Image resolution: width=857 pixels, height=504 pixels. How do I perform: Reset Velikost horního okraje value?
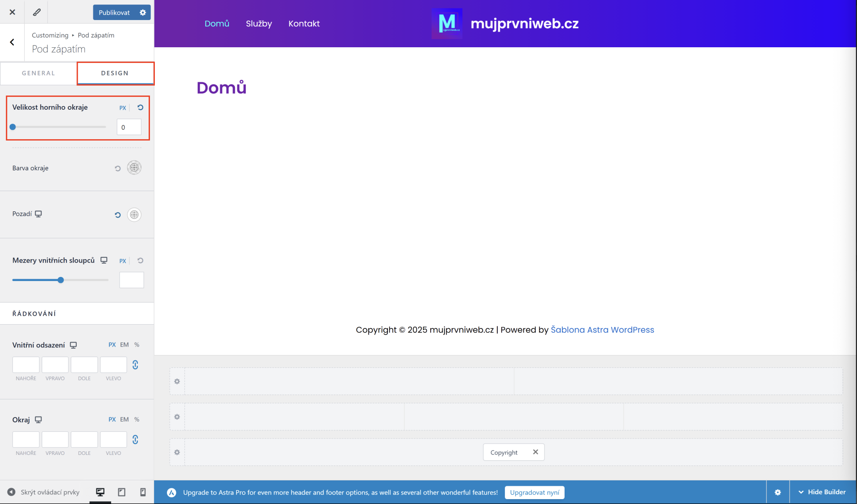[x=140, y=107]
